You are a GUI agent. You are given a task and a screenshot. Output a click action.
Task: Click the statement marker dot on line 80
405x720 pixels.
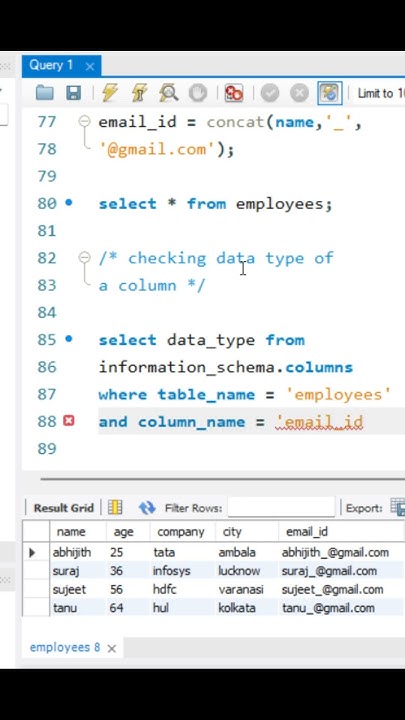[x=69, y=202]
